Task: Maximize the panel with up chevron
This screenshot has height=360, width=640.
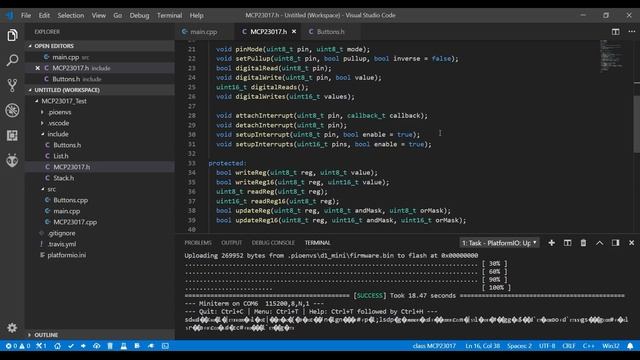Action: (x=599, y=243)
